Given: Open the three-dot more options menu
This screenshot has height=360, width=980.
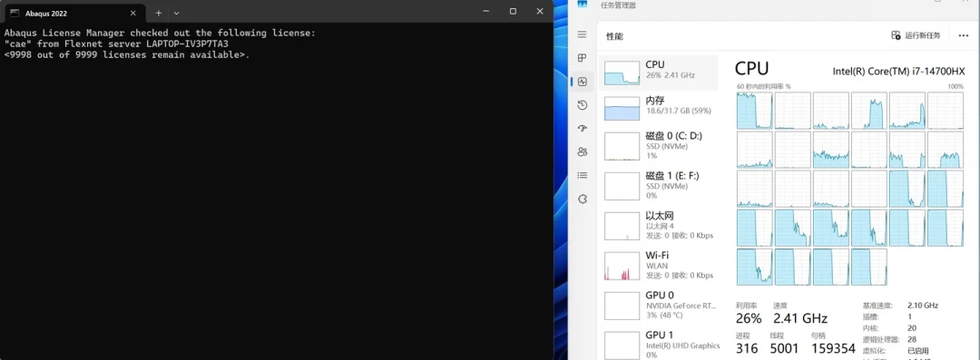Looking at the screenshot, I should [963, 35].
